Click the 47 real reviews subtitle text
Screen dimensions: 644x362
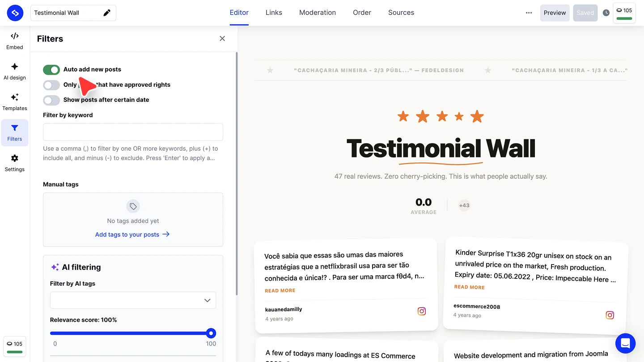click(x=441, y=176)
